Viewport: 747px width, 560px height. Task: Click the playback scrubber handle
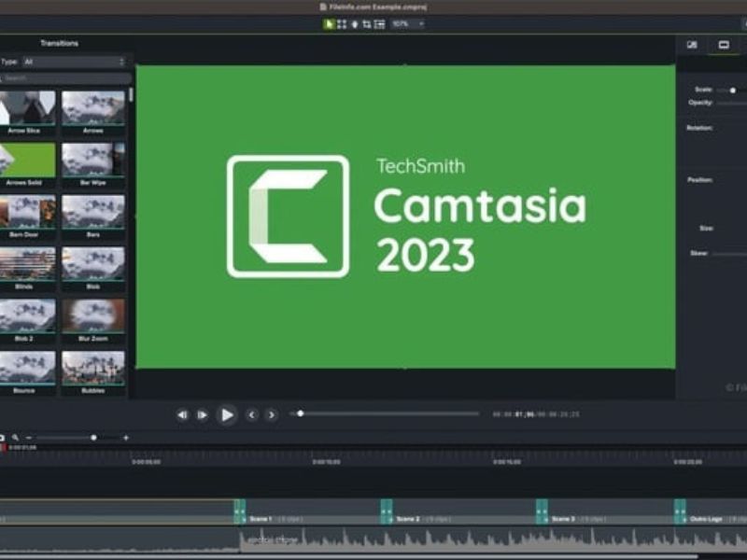(x=300, y=413)
